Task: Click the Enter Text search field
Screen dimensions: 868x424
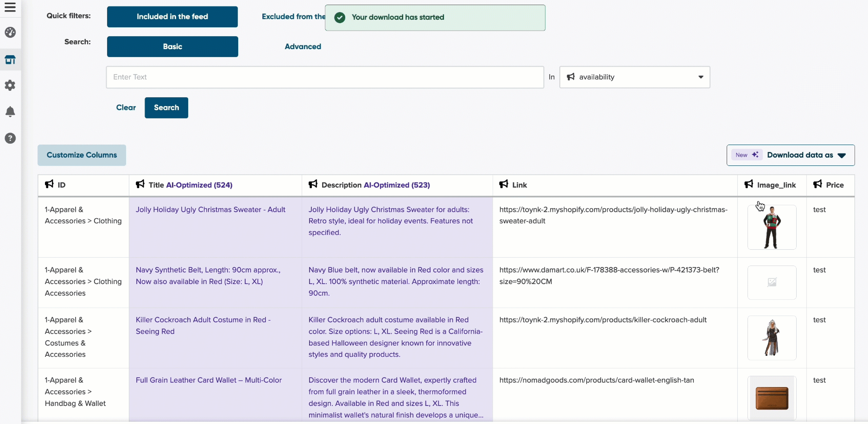Action: tap(324, 77)
